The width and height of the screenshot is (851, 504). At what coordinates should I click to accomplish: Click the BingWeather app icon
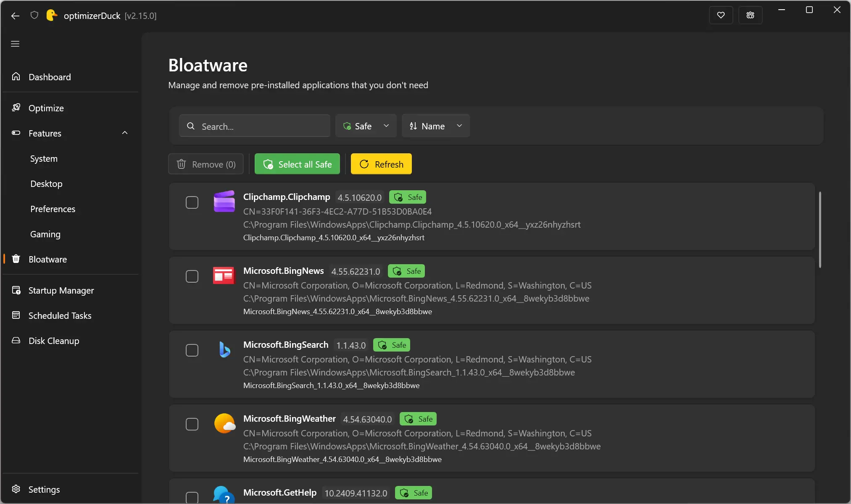click(x=224, y=423)
